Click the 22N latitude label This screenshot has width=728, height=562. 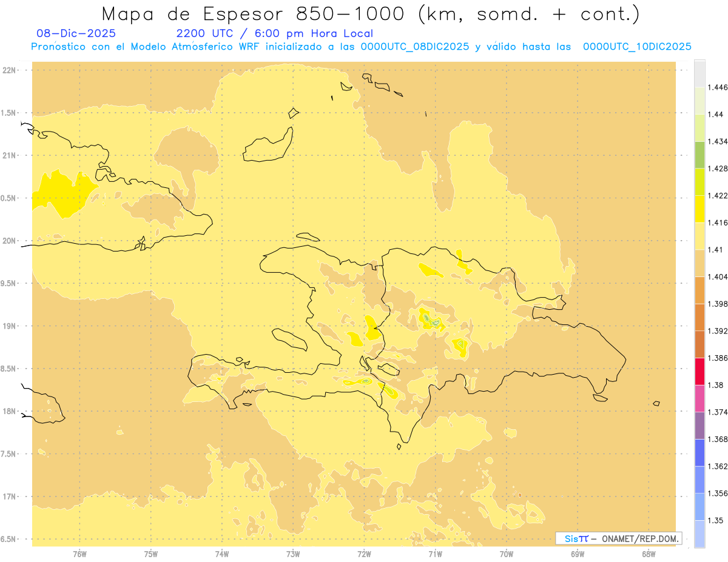8,70
